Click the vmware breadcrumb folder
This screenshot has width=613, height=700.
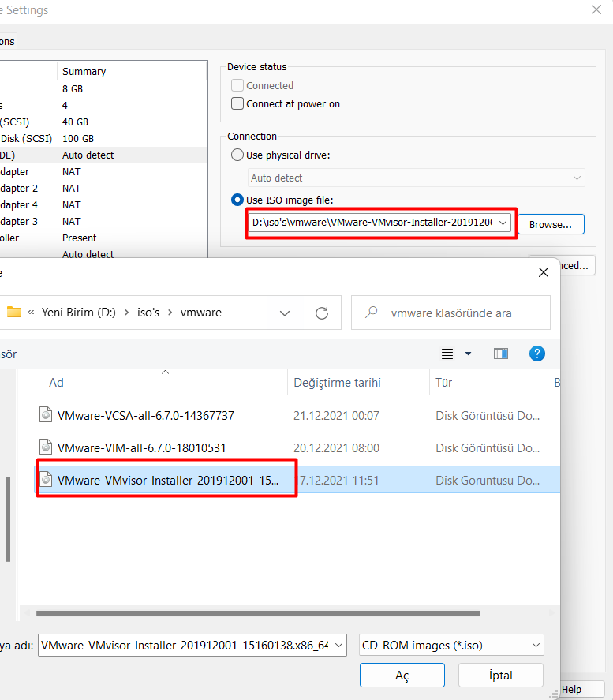(x=200, y=313)
